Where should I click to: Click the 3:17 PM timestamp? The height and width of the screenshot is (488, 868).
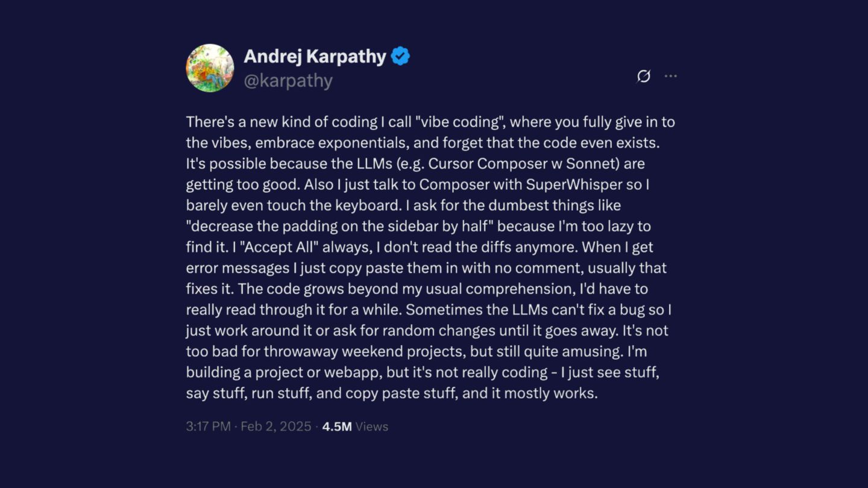[x=208, y=427]
